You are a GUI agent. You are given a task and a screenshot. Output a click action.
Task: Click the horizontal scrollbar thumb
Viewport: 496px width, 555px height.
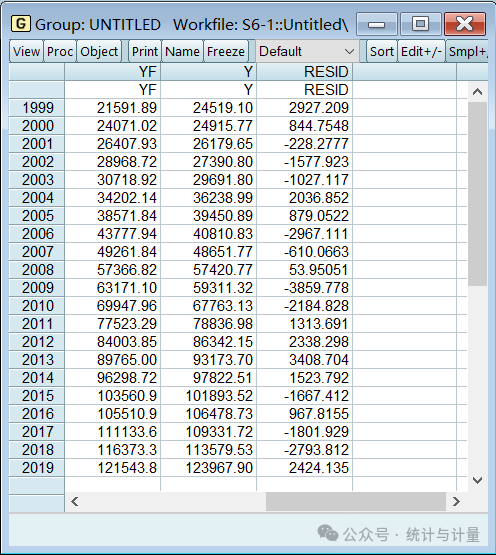click(355, 502)
